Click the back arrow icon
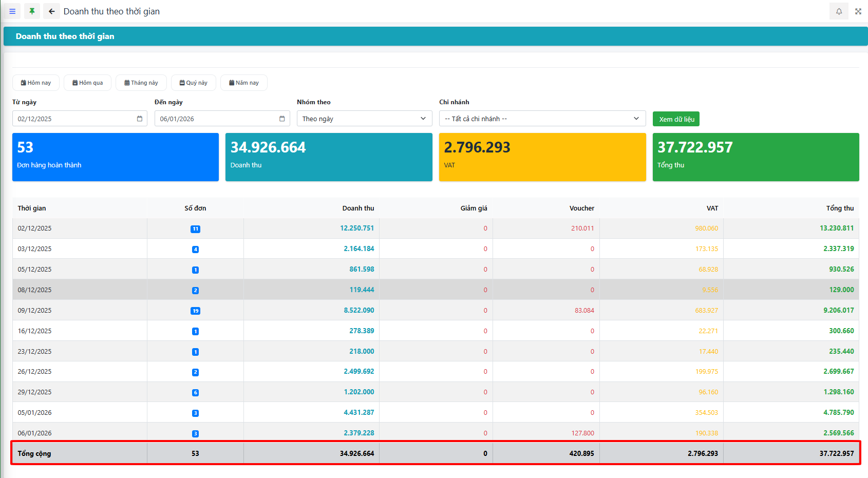The height and width of the screenshot is (478, 868). click(x=51, y=11)
